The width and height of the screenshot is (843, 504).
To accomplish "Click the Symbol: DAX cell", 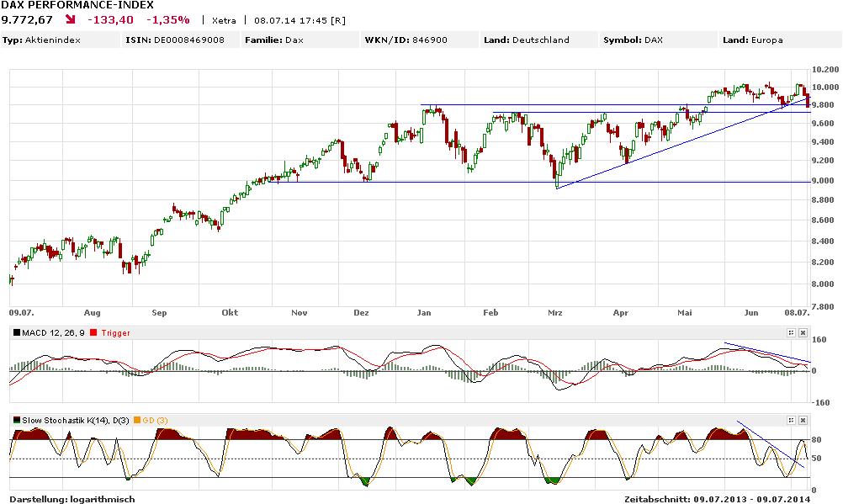I will click(x=659, y=40).
